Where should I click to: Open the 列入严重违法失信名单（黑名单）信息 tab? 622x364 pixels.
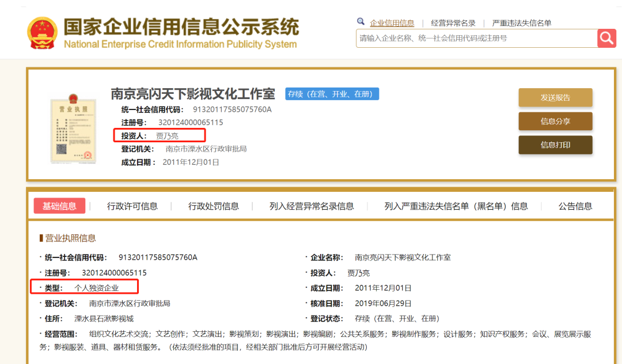point(456,206)
